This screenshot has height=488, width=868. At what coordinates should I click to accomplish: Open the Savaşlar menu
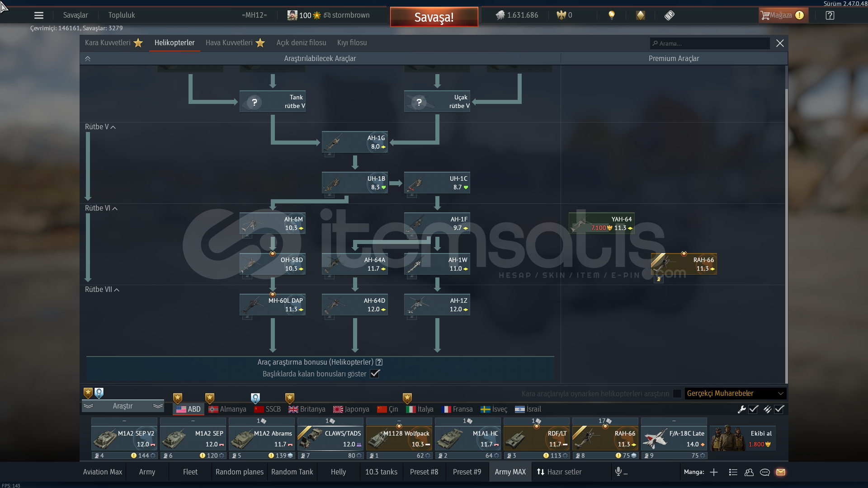click(x=75, y=15)
